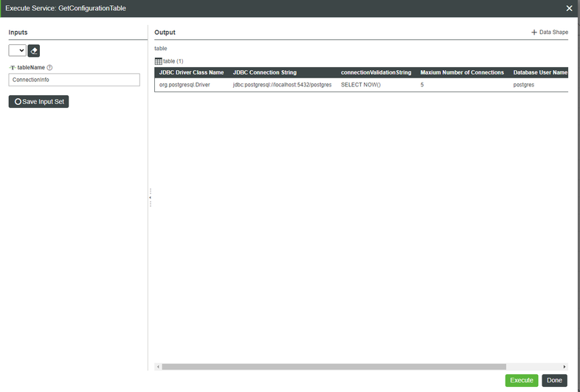Click the scroll right arrow

(x=565, y=367)
